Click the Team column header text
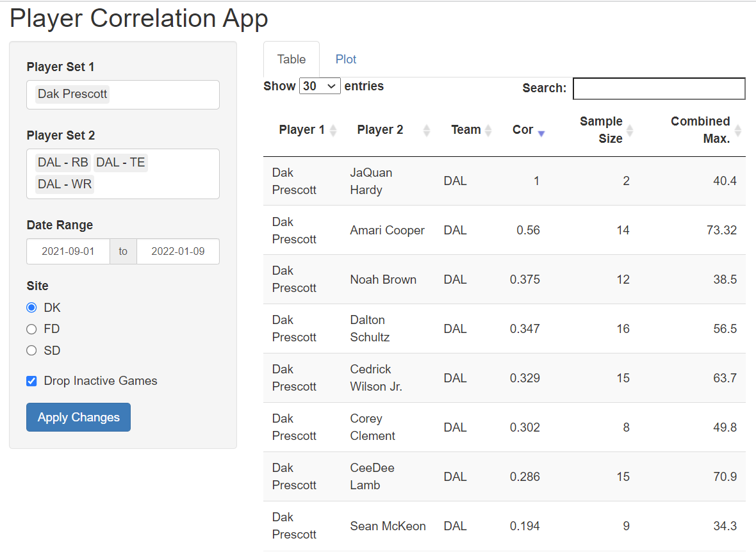This screenshot has height=552, width=756. (466, 130)
